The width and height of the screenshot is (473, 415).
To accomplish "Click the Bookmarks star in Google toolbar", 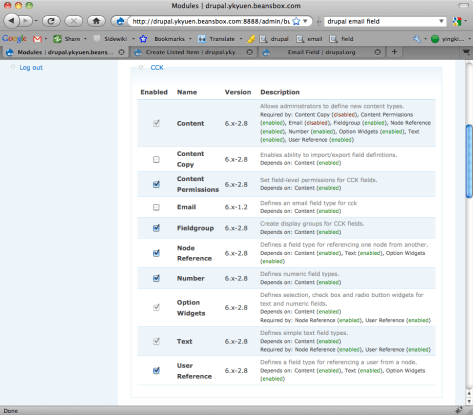I will [x=143, y=39].
